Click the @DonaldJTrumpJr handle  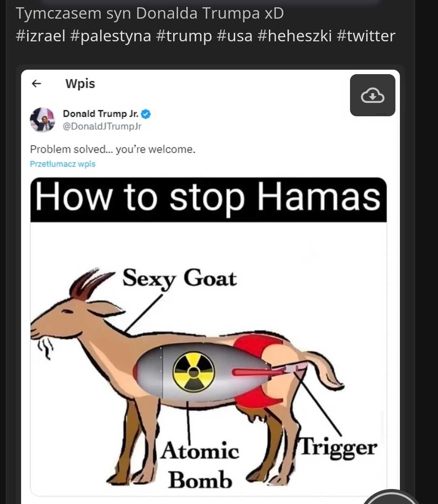tap(102, 126)
